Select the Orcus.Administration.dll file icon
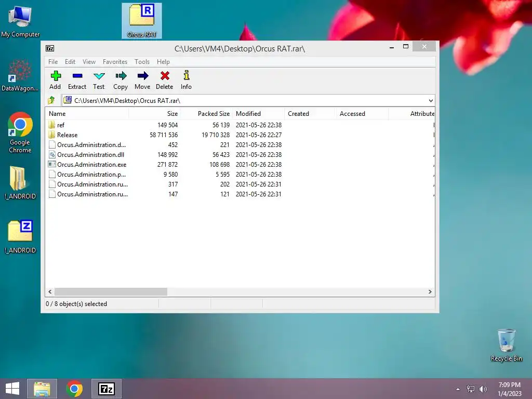This screenshot has height=399, width=532. [52, 155]
